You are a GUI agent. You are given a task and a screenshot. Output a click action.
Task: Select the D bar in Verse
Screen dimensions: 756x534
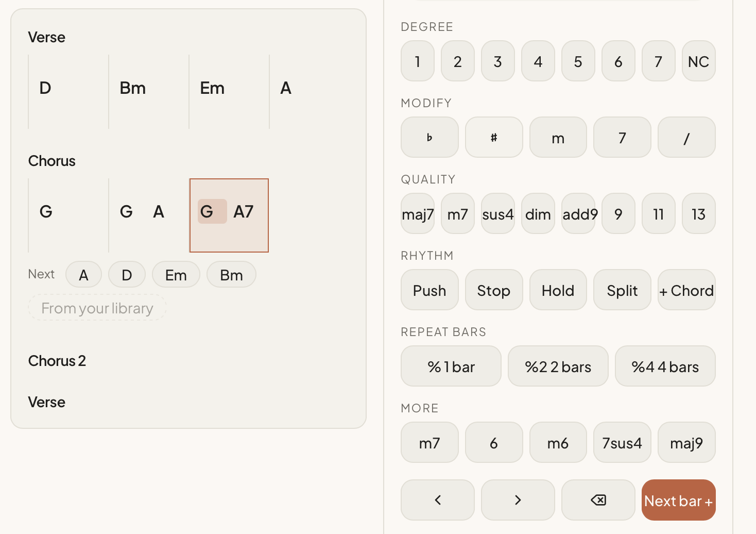click(x=68, y=91)
